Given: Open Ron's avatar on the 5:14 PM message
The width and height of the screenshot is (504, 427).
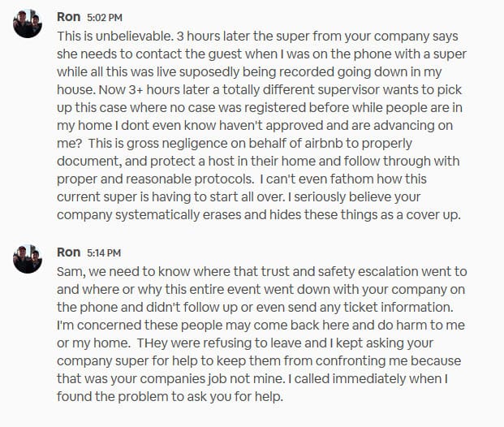Looking at the screenshot, I should coord(28,259).
